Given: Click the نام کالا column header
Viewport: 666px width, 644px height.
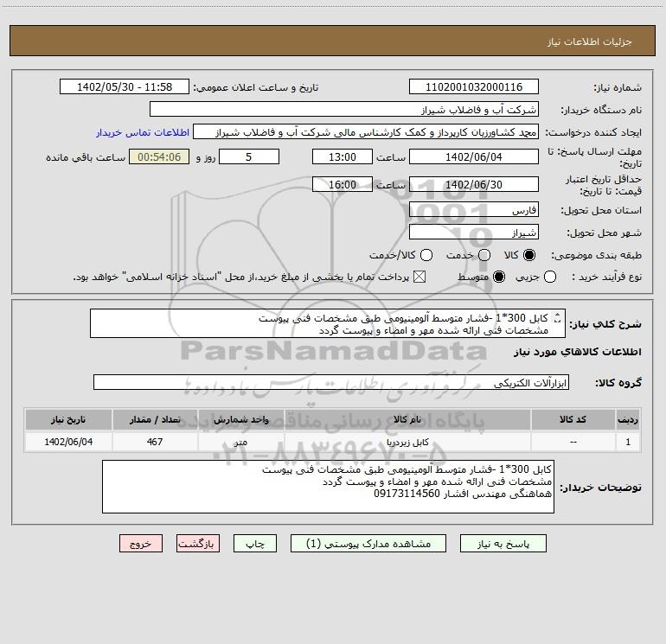Looking at the screenshot, I should pos(407,419).
